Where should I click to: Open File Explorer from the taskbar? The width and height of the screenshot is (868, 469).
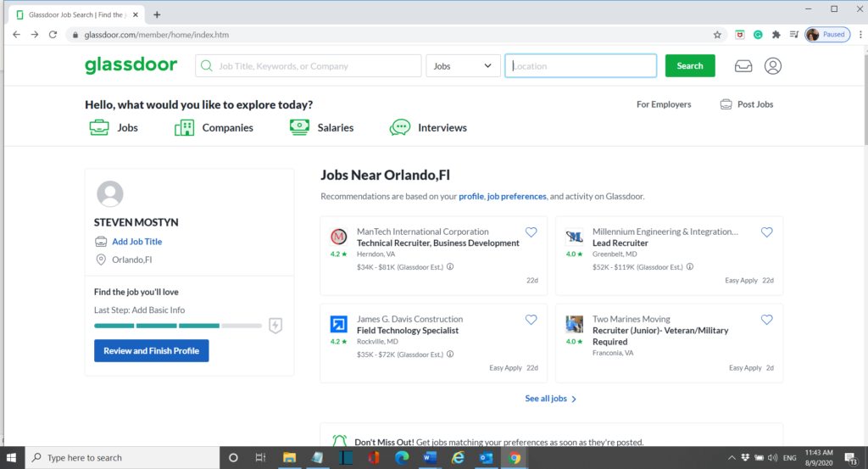[x=290, y=457]
